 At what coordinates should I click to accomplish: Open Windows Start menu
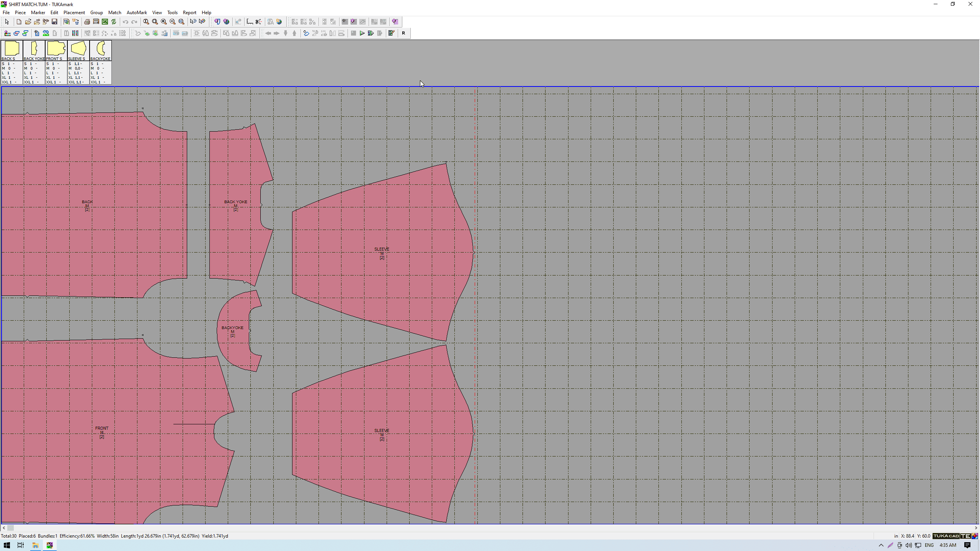[7, 545]
